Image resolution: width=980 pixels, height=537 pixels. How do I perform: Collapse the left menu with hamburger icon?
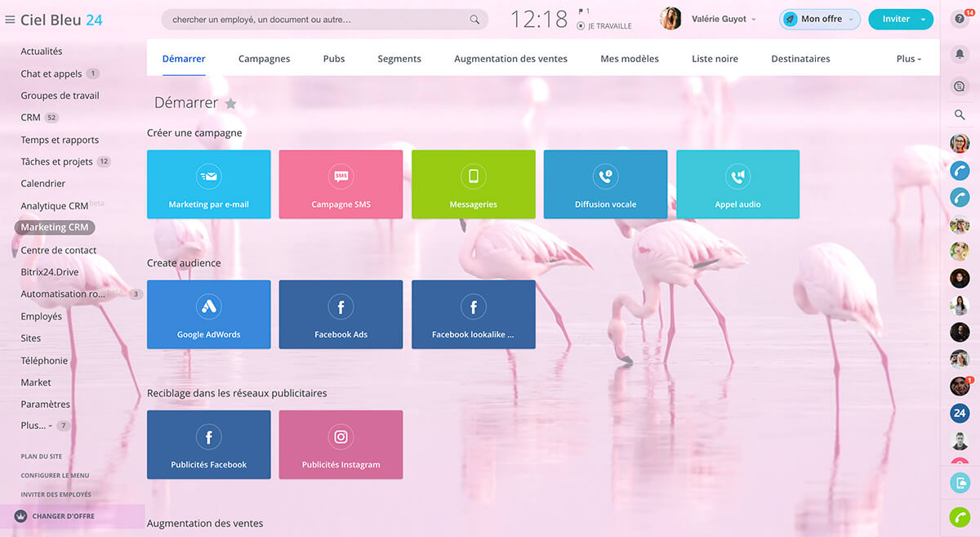10,20
